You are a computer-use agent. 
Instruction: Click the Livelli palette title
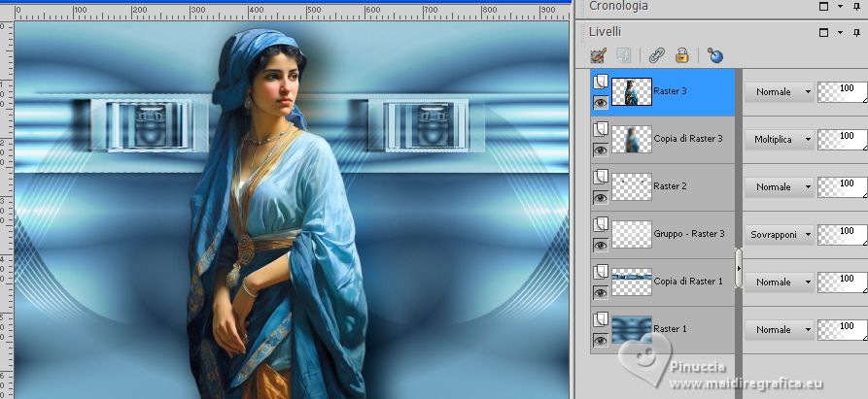coord(605,32)
